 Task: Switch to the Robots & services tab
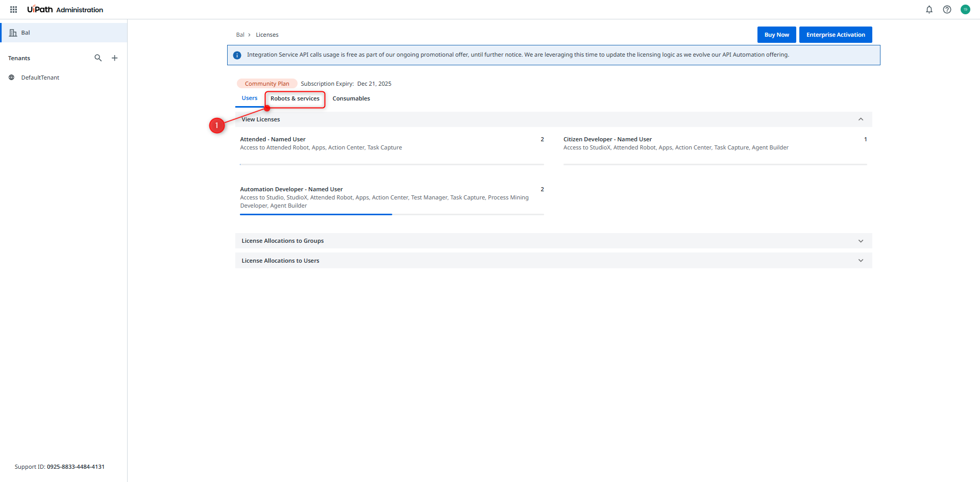[x=295, y=99]
